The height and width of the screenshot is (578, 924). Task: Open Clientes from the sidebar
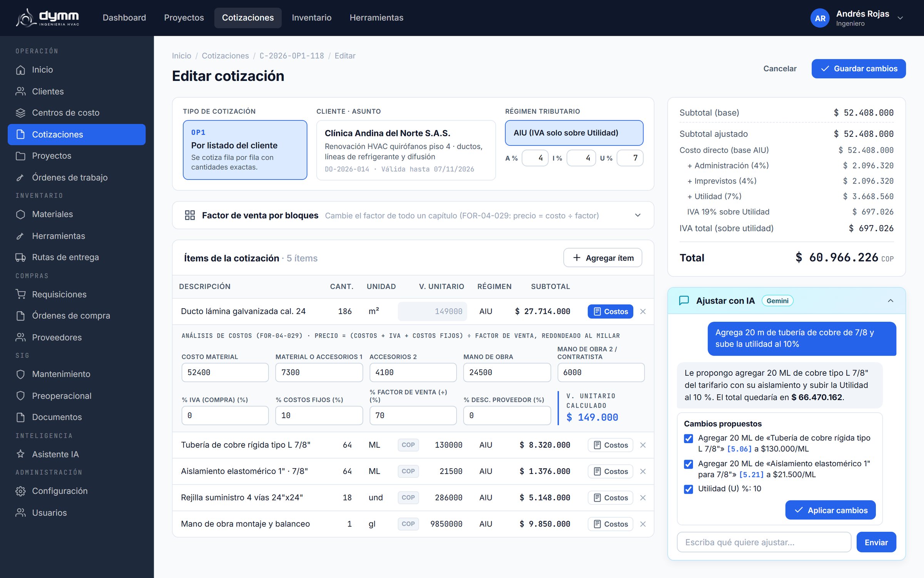[x=77, y=91]
